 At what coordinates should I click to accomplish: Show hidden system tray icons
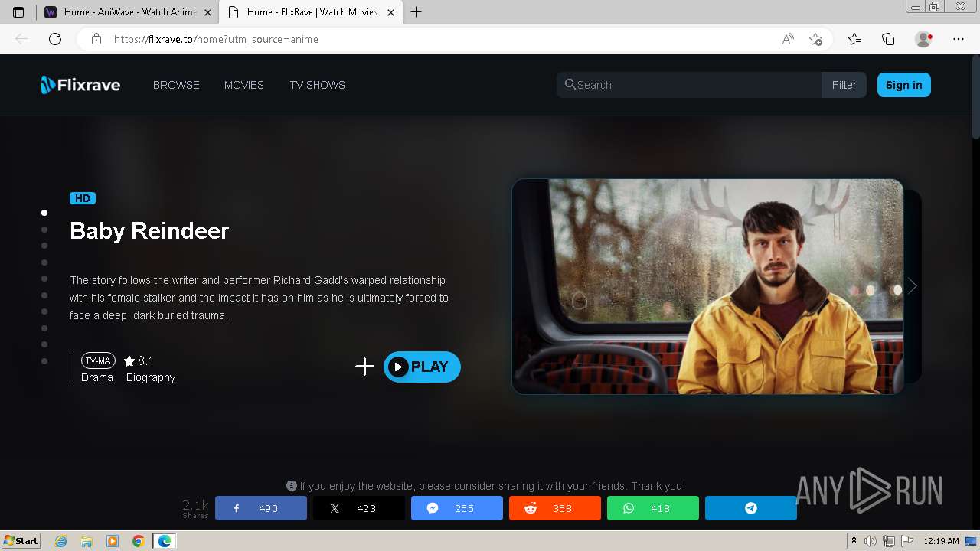coord(854,541)
